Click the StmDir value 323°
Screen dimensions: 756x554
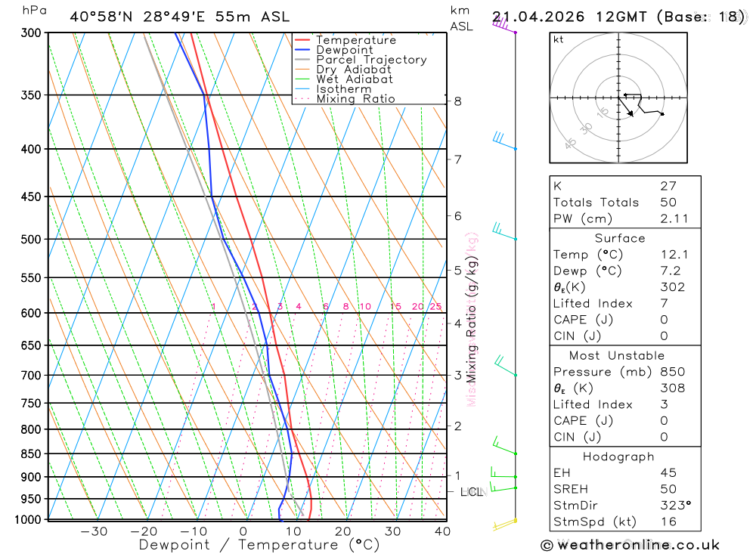click(675, 506)
